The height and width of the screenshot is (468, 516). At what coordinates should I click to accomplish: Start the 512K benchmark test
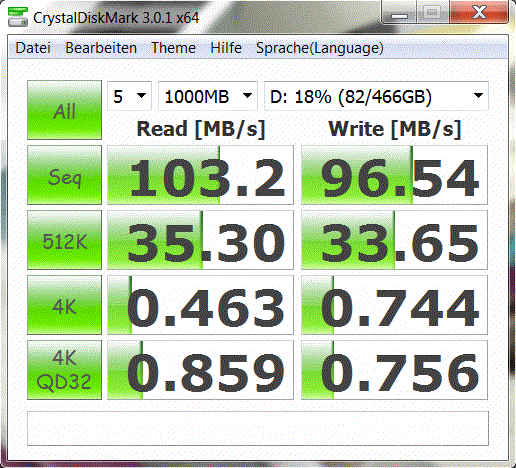click(x=64, y=240)
